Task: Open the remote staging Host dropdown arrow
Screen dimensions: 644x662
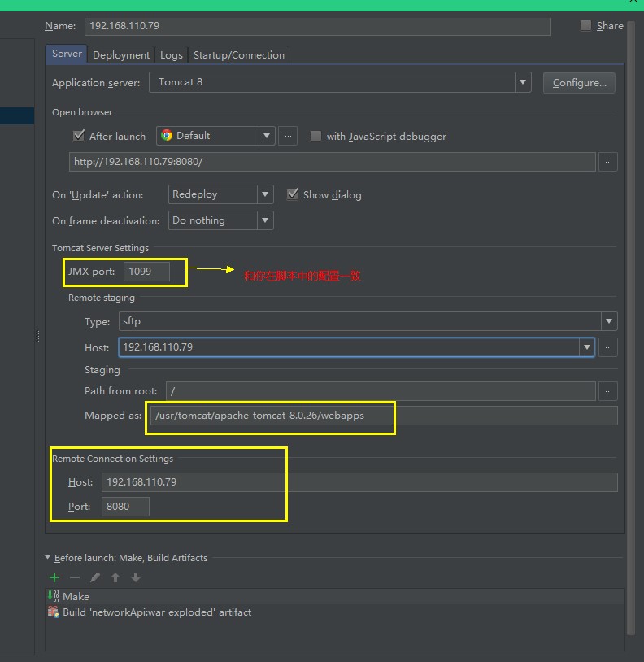Action: (586, 347)
